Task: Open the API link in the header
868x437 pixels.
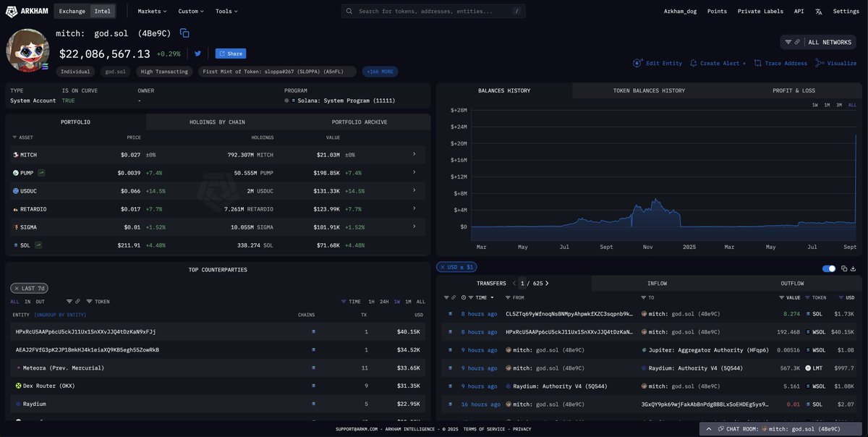Action: pyautogui.click(x=799, y=12)
